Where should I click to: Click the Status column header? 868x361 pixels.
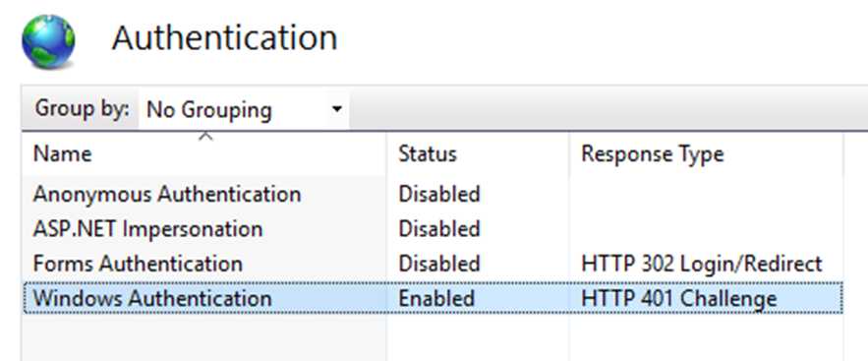[477, 153]
